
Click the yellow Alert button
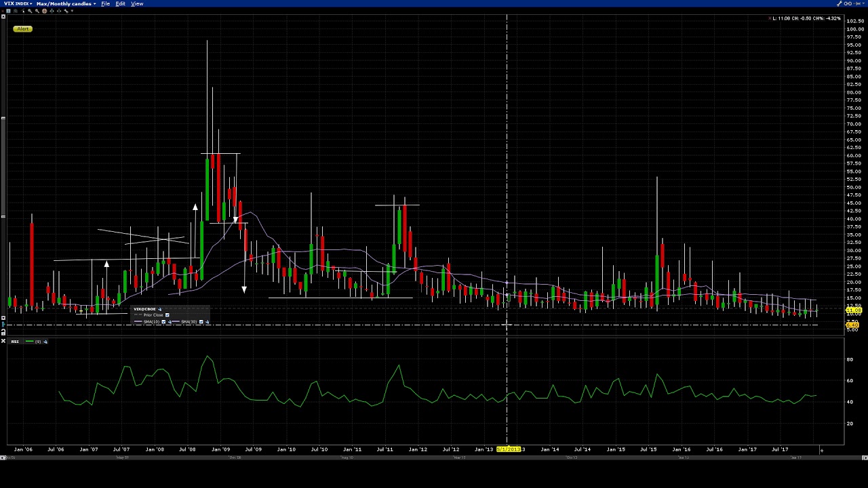23,28
